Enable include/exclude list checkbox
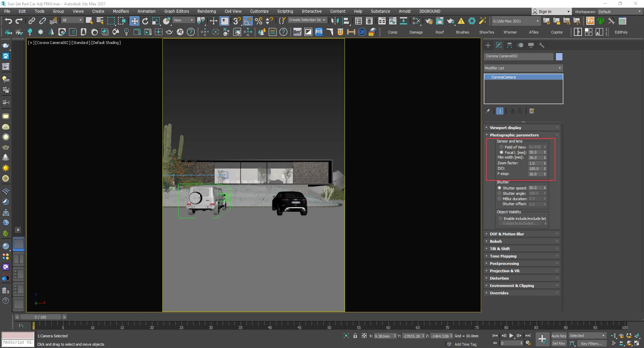The height and width of the screenshot is (348, 644). 500,219
